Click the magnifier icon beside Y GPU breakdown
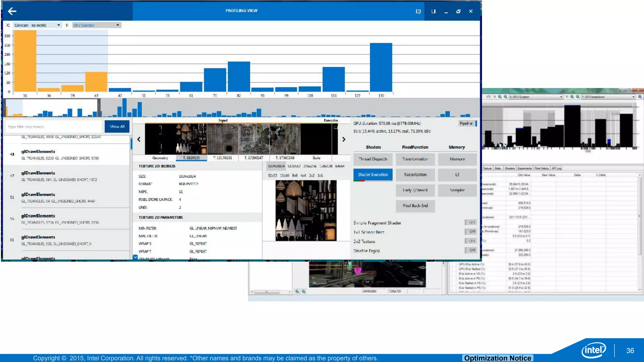 point(640,97)
